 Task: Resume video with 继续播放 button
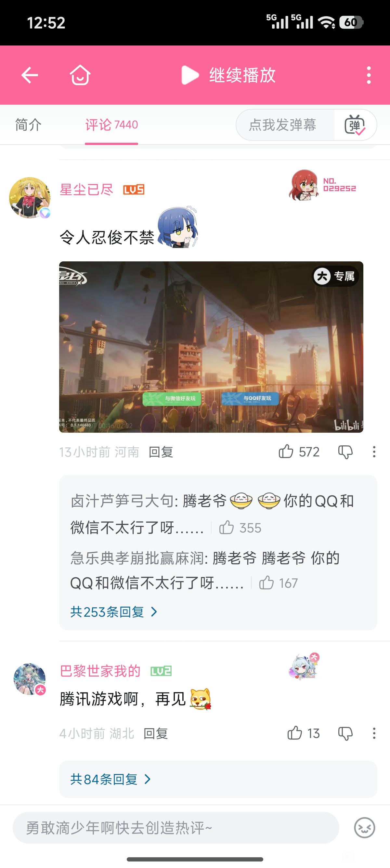(228, 75)
